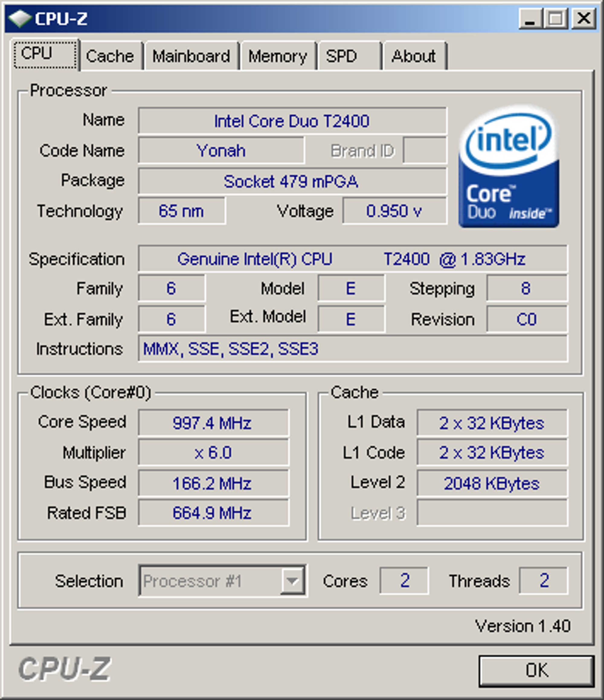
Task: Click the Technology value 65 nm
Action: [x=182, y=211]
